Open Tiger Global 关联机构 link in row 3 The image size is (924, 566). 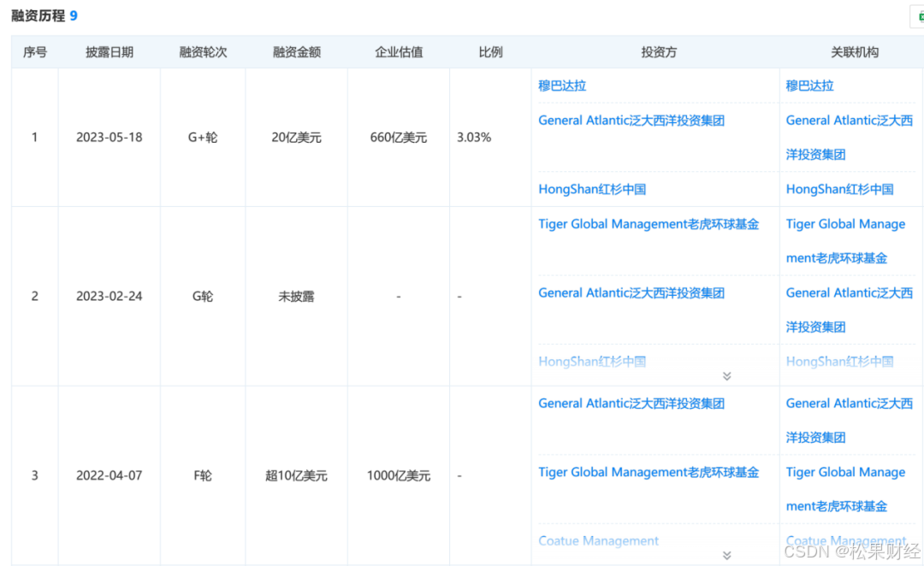point(845,489)
